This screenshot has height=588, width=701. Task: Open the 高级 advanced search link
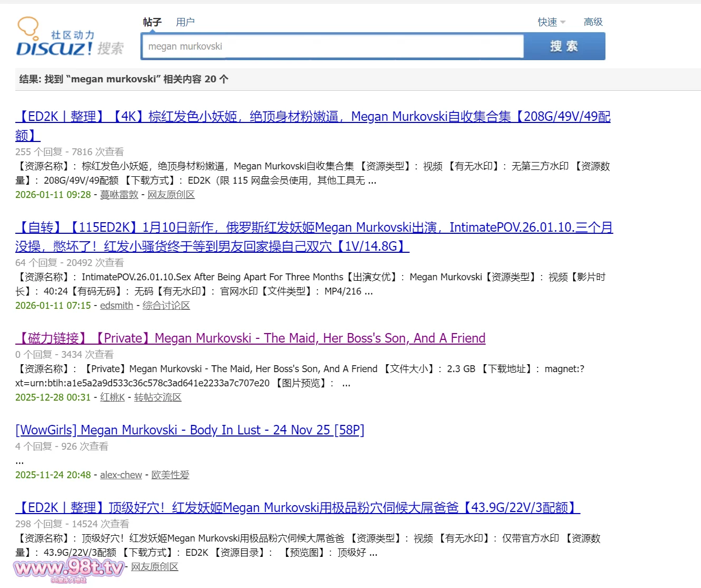pyautogui.click(x=593, y=22)
